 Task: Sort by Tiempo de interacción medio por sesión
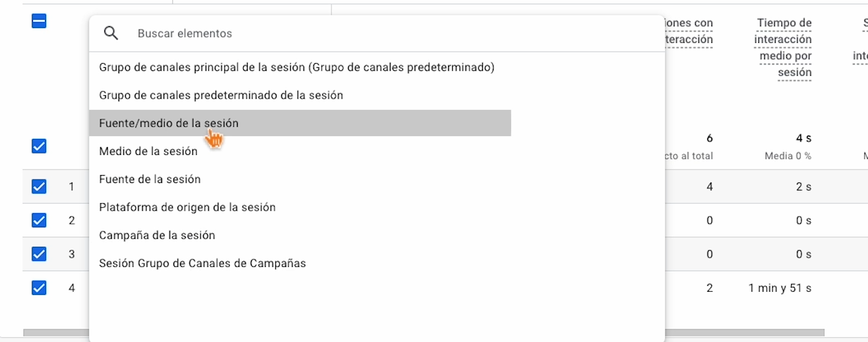point(784,48)
